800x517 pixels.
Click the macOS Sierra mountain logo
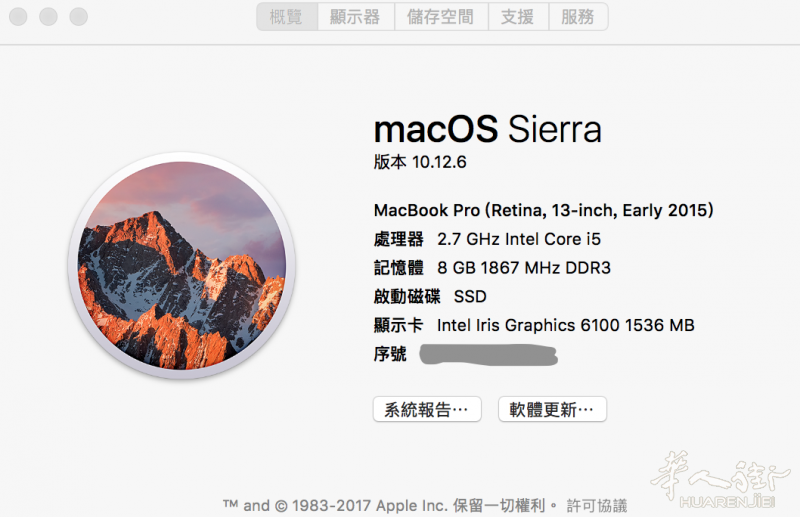182,265
